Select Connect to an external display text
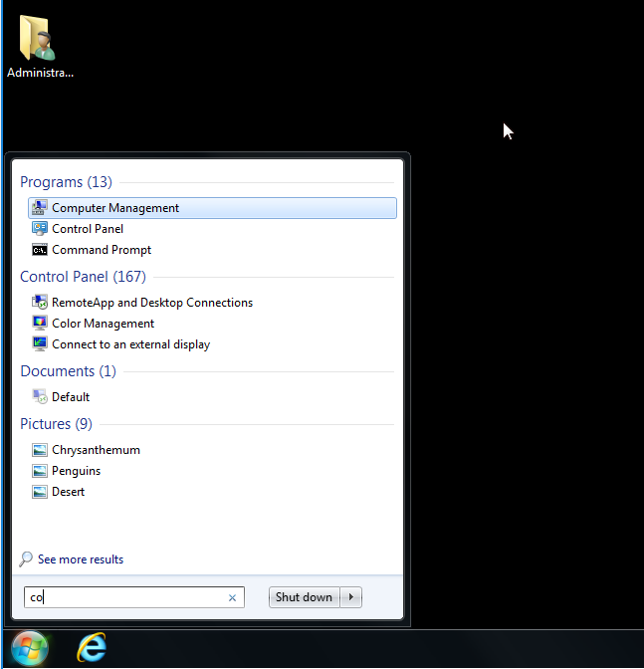Screen dimensions: 644x669 coord(131,344)
